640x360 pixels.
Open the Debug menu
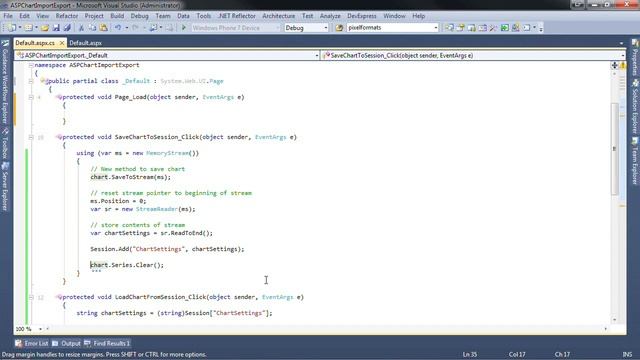click(x=140, y=16)
